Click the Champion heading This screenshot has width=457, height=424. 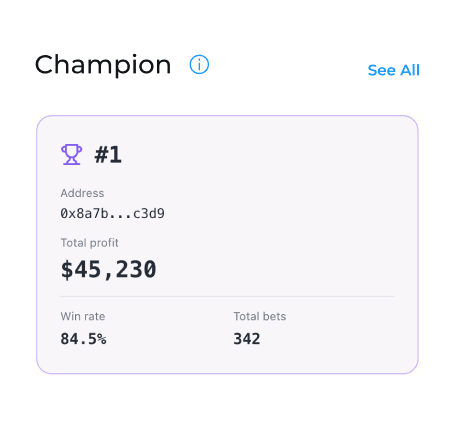click(x=103, y=65)
